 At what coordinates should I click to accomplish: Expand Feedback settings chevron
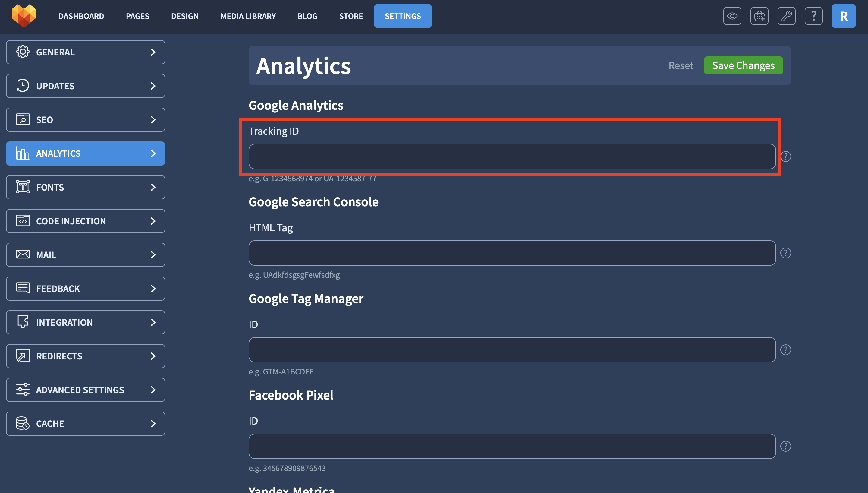153,289
